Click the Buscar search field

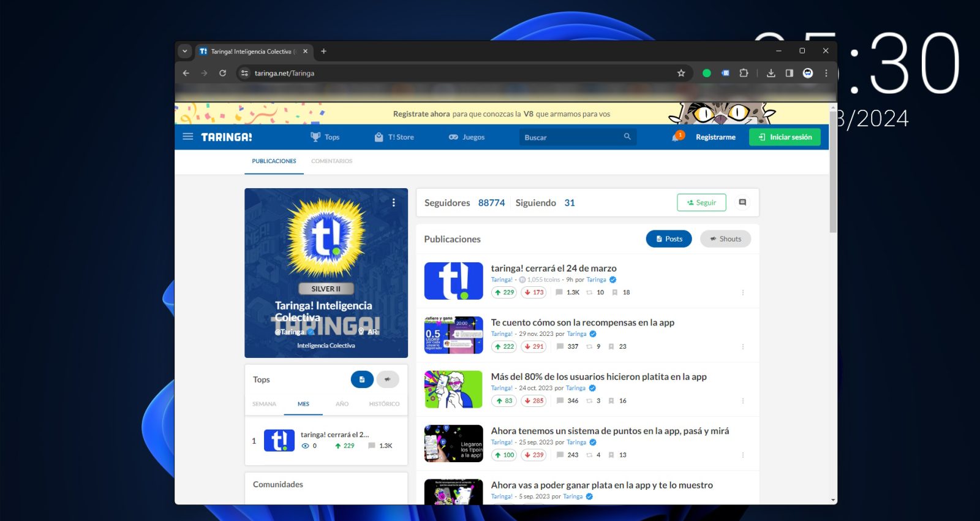click(571, 137)
